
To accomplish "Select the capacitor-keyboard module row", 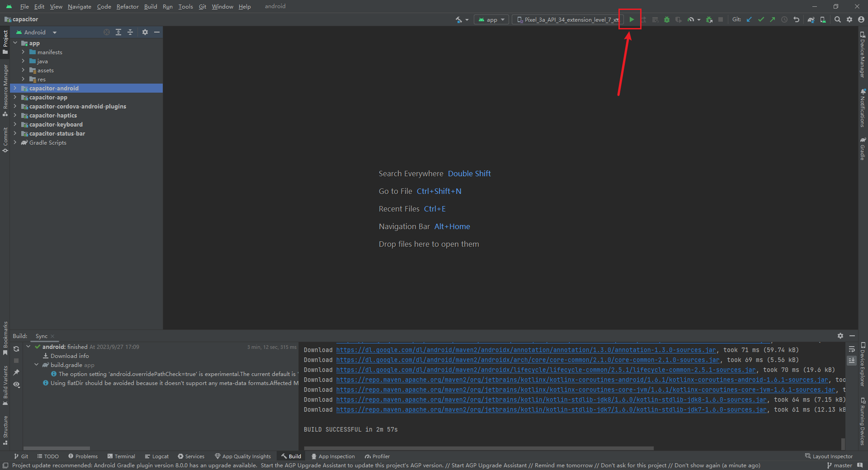I will click(x=86, y=124).
